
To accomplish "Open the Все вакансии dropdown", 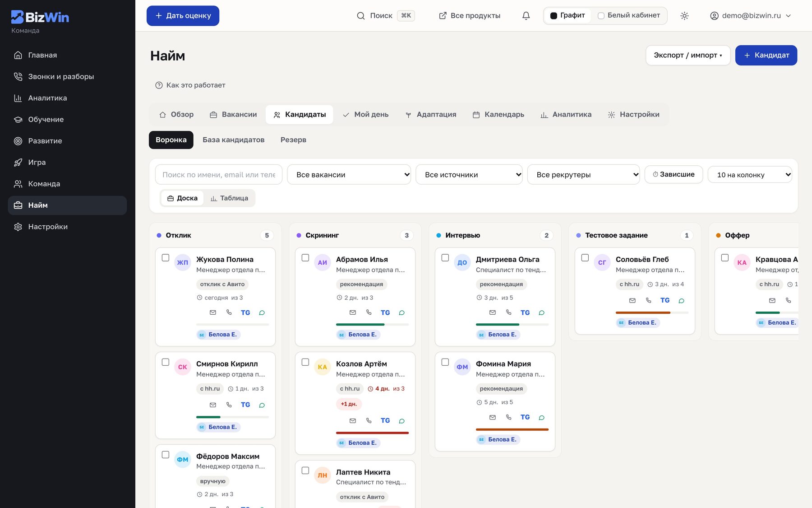I will [x=349, y=175].
